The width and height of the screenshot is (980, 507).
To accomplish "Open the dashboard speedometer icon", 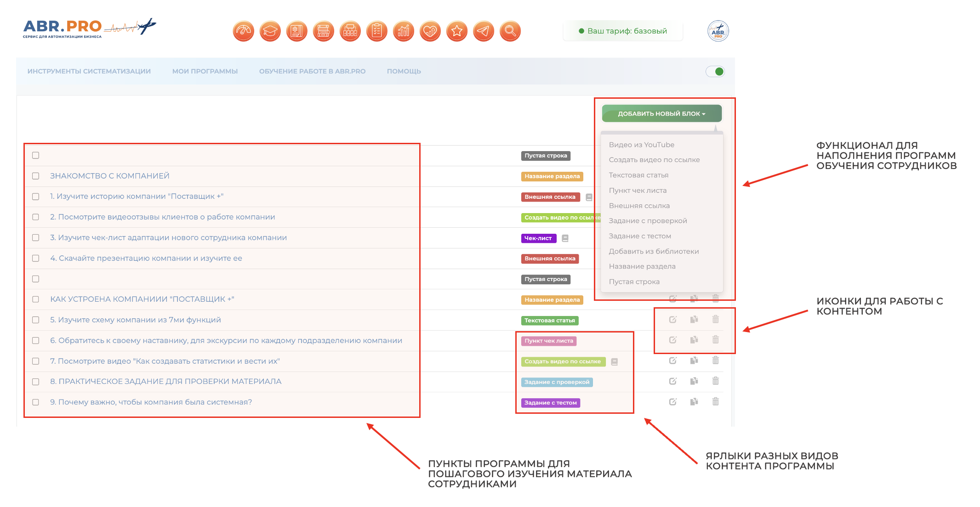I will tap(244, 31).
